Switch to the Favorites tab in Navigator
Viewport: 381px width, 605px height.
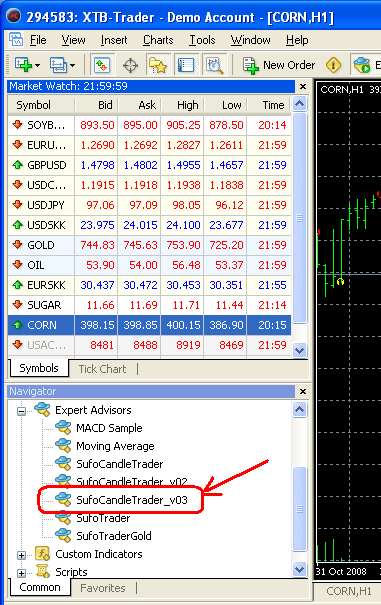103,588
